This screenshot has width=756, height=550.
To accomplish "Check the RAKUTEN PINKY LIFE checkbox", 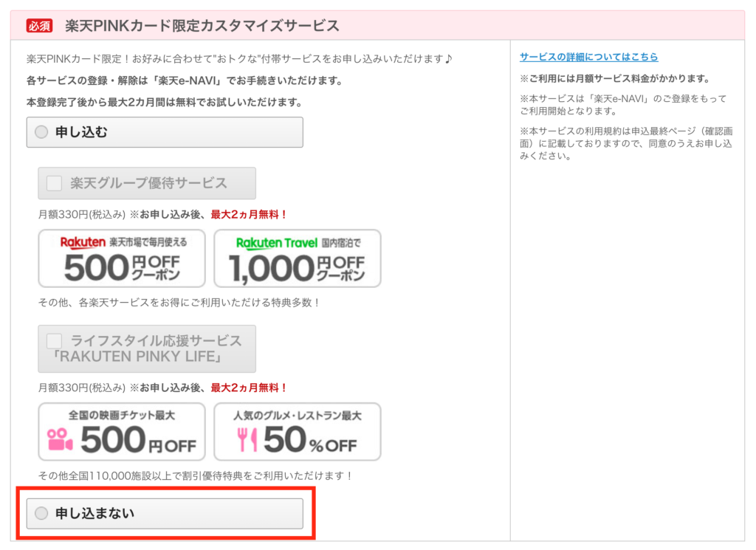I will pyautogui.click(x=54, y=341).
